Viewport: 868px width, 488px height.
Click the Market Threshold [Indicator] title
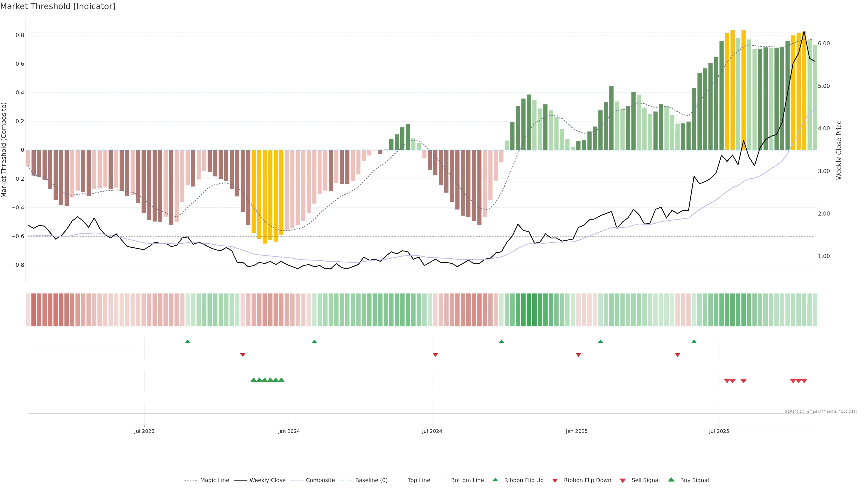[58, 6]
